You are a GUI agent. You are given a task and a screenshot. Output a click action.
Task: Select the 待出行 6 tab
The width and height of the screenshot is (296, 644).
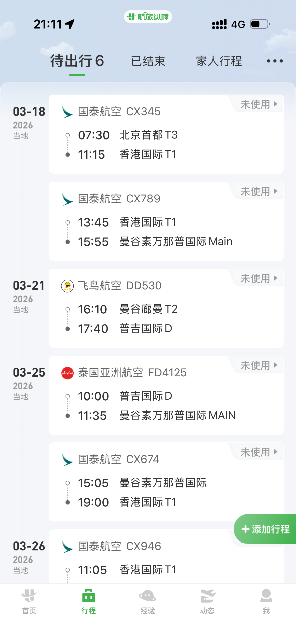tap(77, 61)
